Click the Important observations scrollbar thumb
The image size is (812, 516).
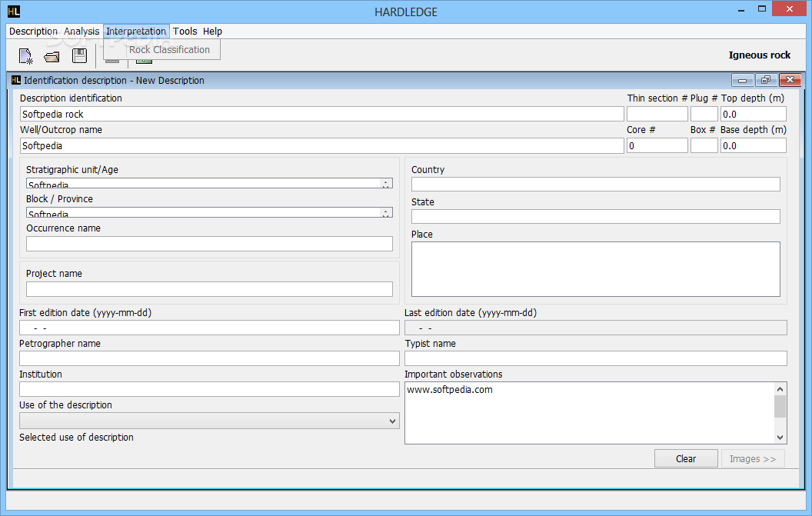coord(780,406)
